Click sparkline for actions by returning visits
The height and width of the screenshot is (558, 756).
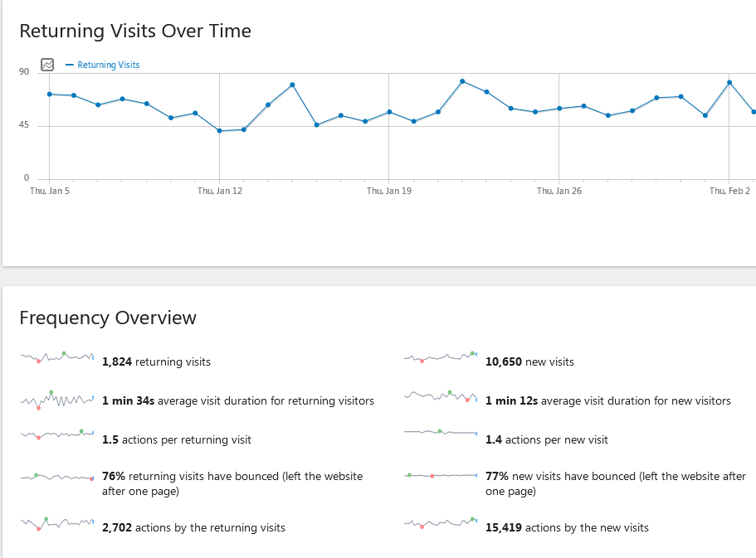coord(57,523)
